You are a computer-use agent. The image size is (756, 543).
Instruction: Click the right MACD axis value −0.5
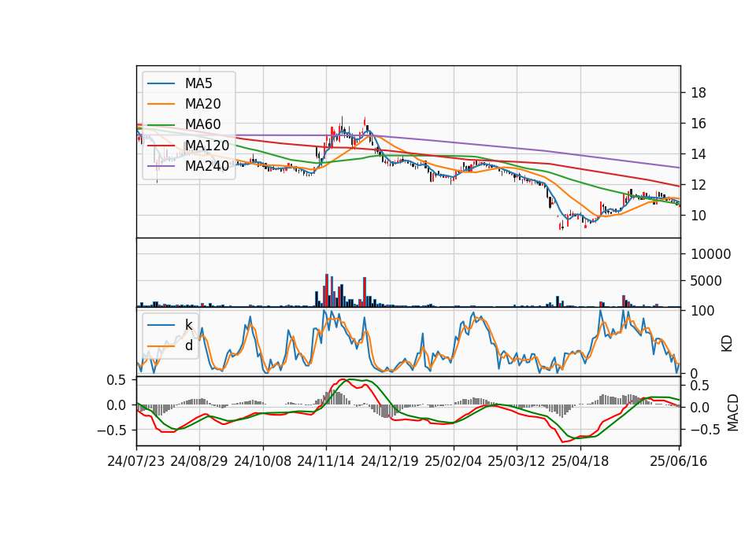coord(706,430)
